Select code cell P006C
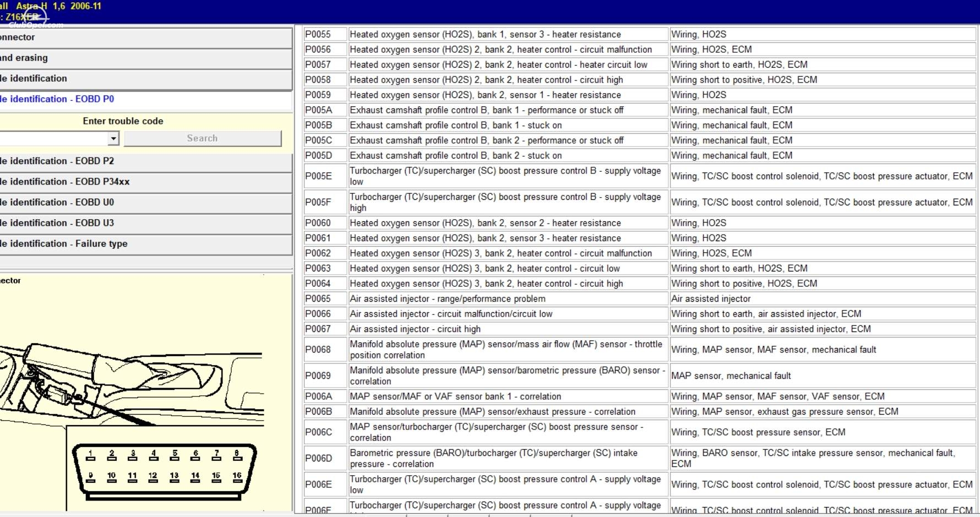980x517 pixels. (325, 432)
